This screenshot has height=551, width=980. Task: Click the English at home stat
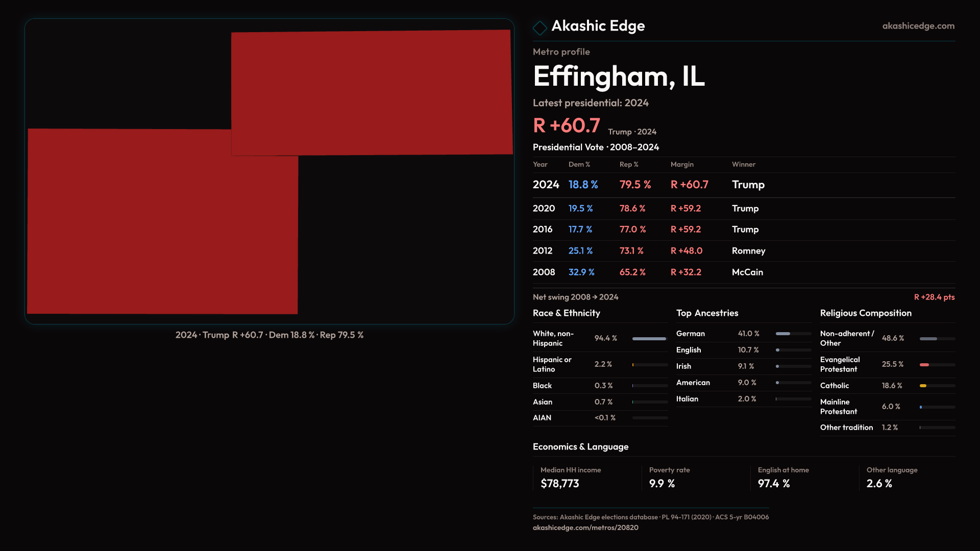tap(774, 484)
